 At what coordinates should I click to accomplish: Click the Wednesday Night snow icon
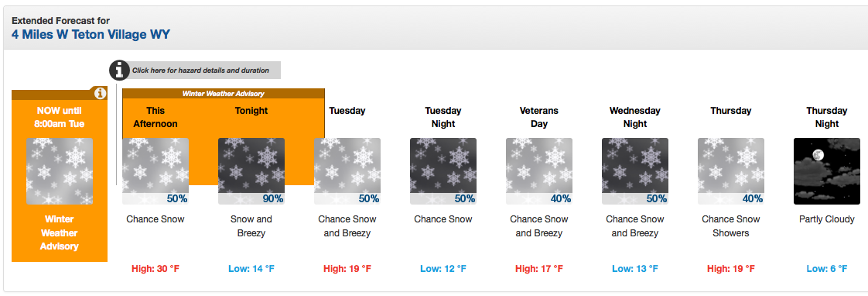coord(635,171)
